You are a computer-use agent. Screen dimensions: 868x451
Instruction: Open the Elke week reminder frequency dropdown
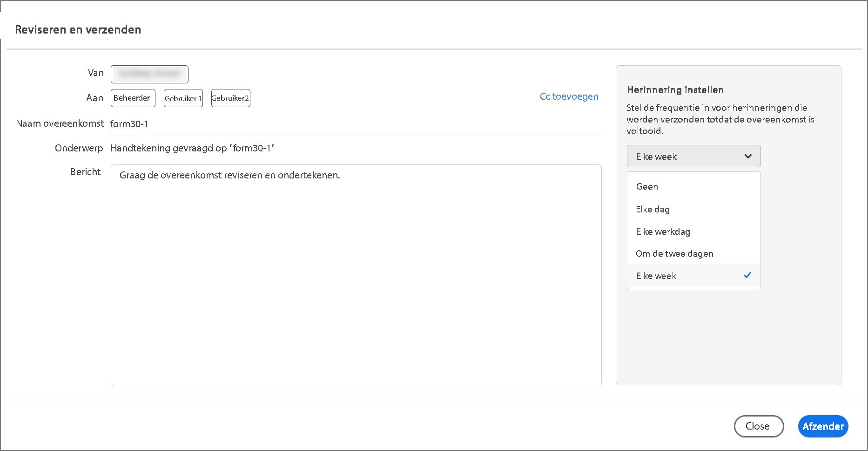tap(693, 157)
